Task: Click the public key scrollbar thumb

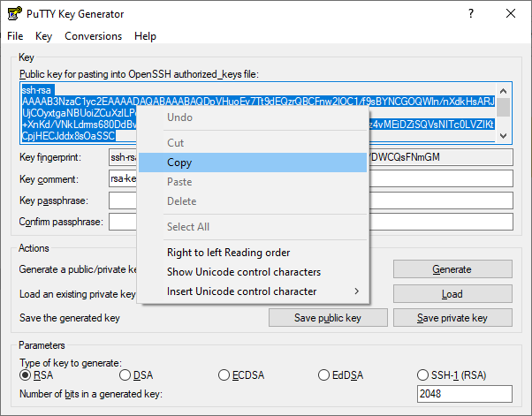Action: (x=503, y=107)
